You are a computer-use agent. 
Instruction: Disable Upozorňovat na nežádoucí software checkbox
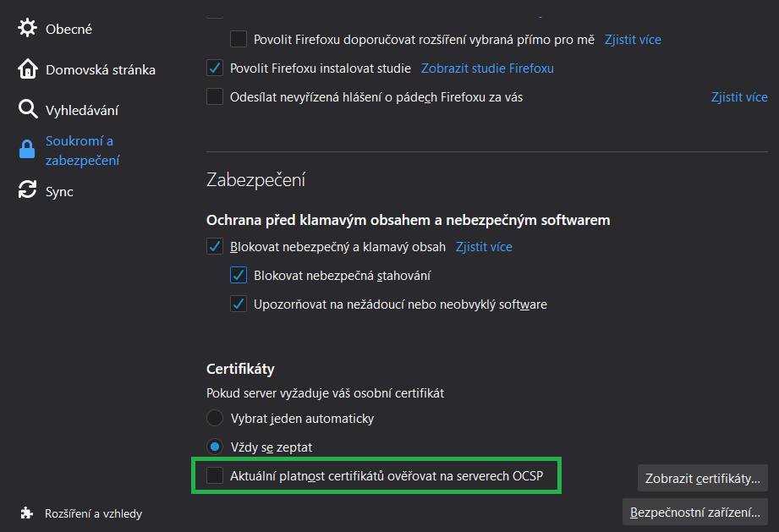click(239, 304)
